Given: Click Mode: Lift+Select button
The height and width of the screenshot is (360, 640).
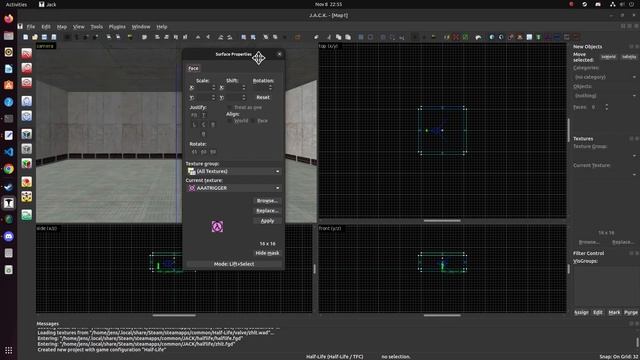Looking at the screenshot, I should coord(234,264).
